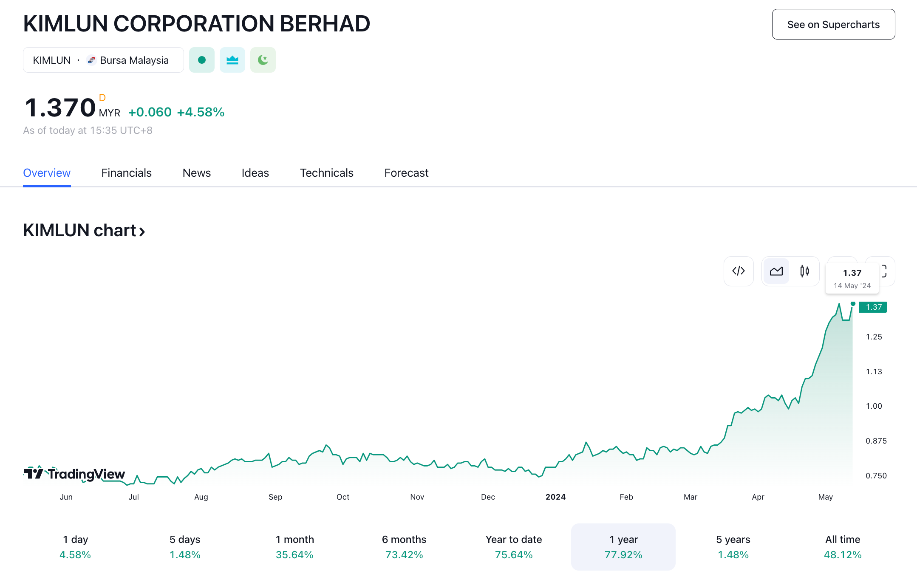The height and width of the screenshot is (588, 917).
Task: Click the blue crown badge icon
Action: (232, 60)
